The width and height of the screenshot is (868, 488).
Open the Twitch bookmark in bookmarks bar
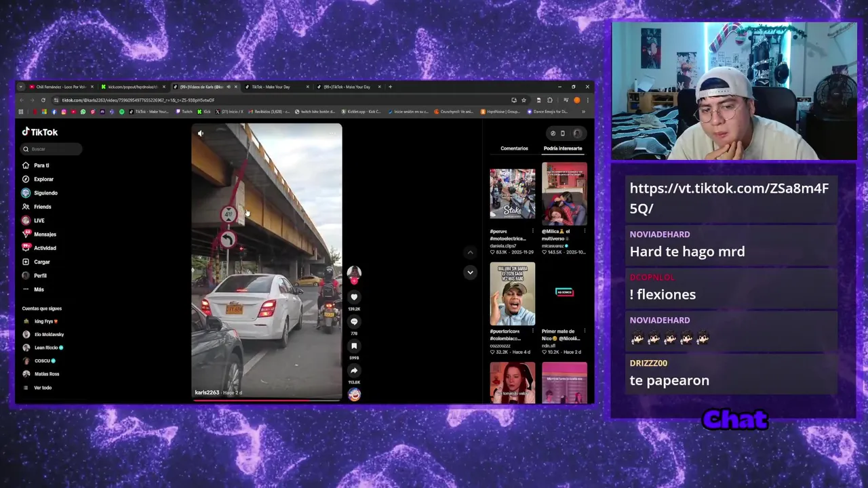184,112
